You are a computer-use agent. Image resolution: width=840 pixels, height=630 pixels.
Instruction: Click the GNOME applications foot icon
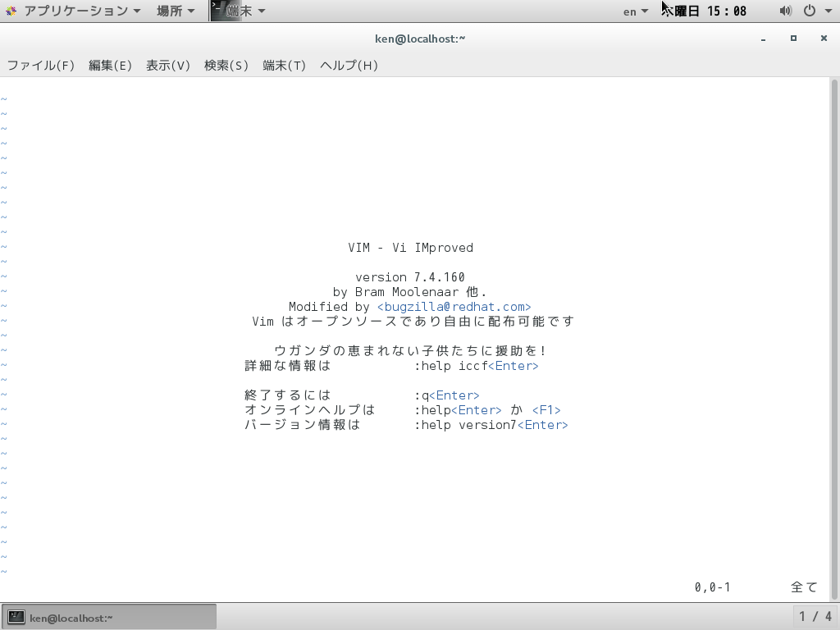tap(11, 11)
